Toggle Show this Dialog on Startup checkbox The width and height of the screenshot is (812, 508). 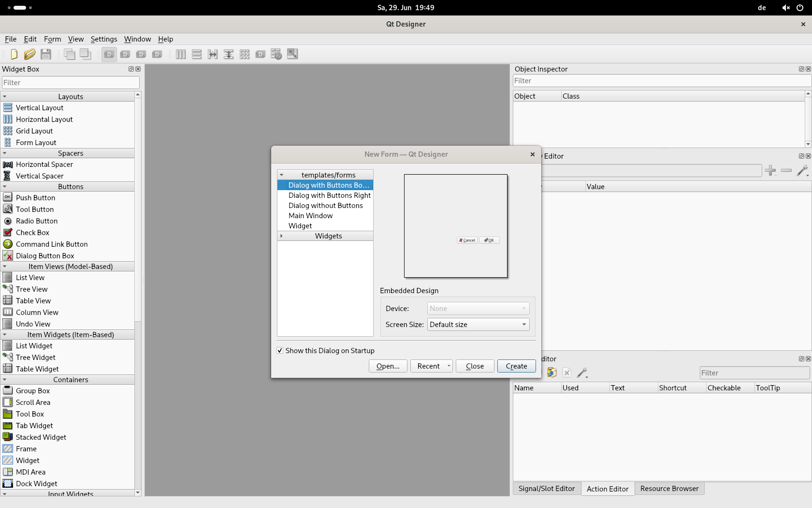[x=280, y=350]
